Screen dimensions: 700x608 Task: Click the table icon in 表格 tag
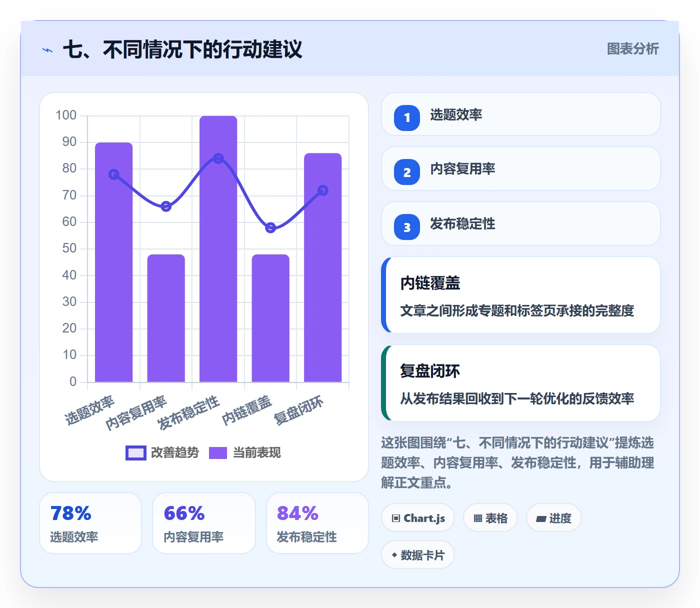pyautogui.click(x=478, y=518)
